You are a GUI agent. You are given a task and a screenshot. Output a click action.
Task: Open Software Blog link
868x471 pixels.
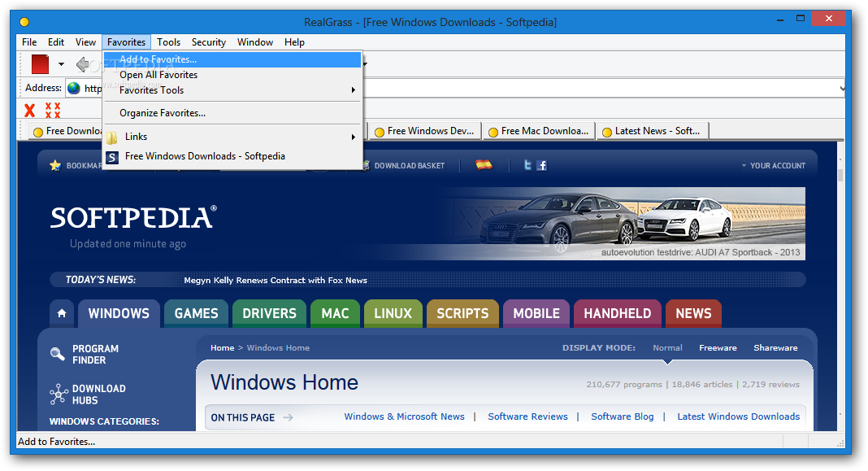pyautogui.click(x=623, y=416)
